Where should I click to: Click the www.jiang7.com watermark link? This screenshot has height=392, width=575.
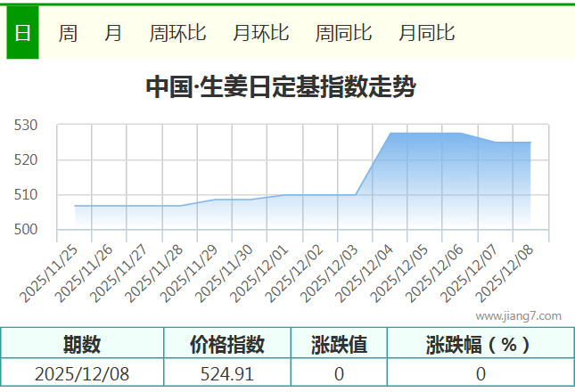(x=519, y=315)
